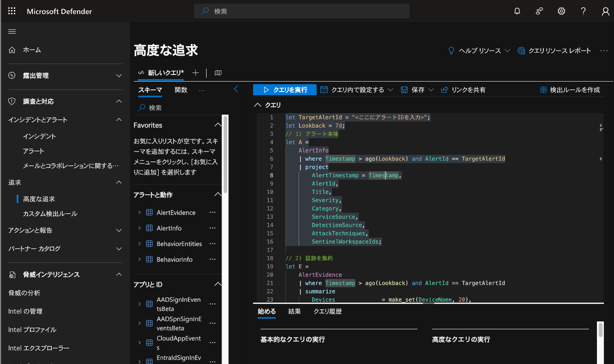Screen dimensions: 614x364
Task: Collapse the アラートと動作 section
Action: 218,194
